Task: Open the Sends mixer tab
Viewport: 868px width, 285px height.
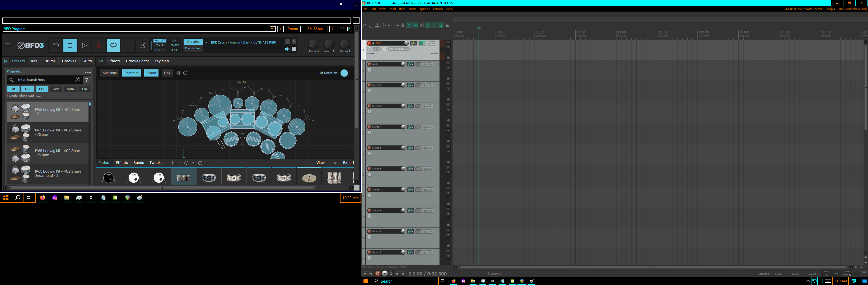Action: [x=138, y=163]
